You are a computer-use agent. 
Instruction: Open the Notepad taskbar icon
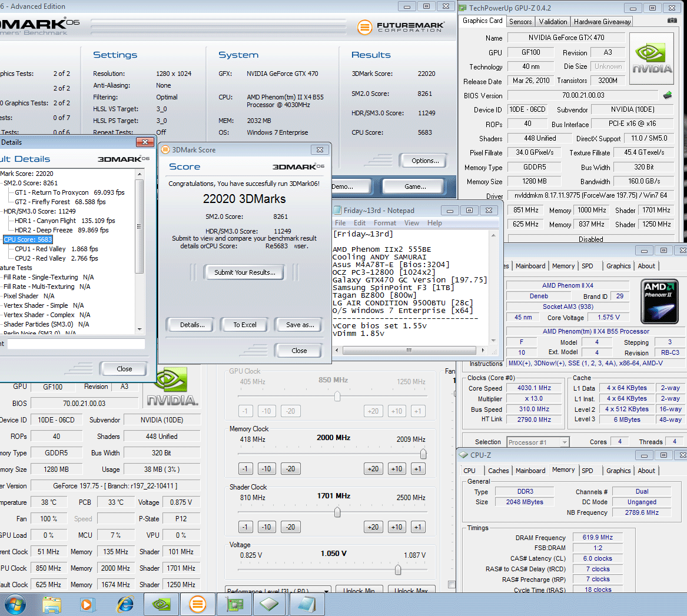point(306,604)
